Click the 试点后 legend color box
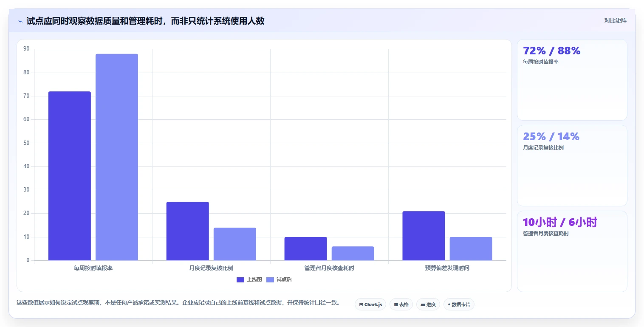 (x=270, y=279)
